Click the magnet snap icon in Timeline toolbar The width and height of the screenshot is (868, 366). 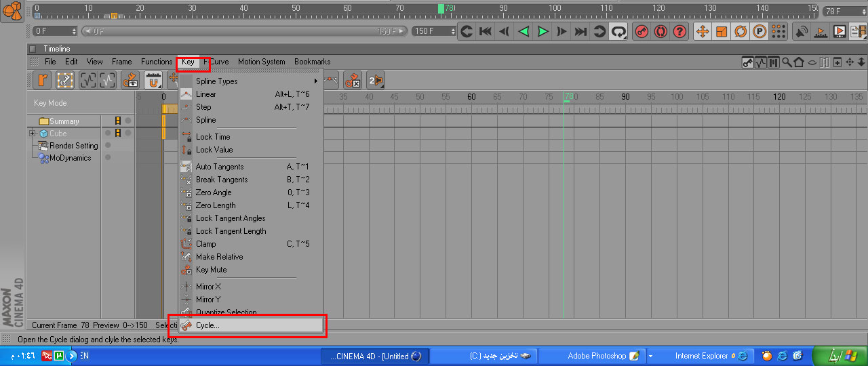pos(153,81)
